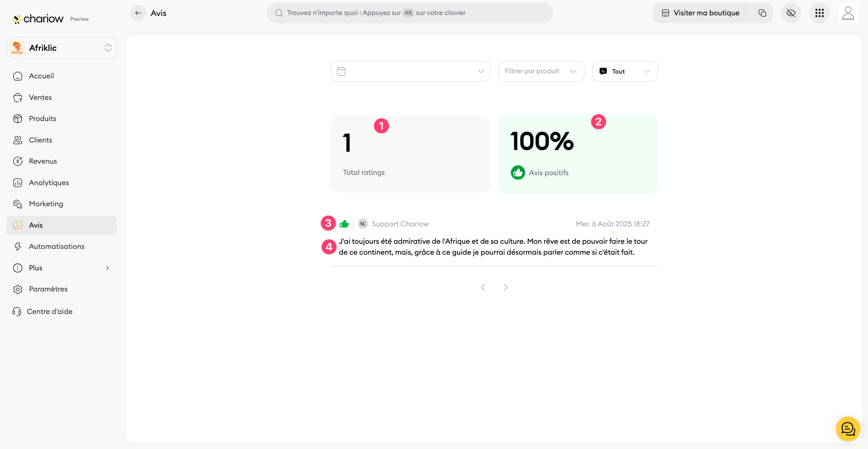868x449 pixels.
Task: Toggle the crossed-eye visibility icon
Action: point(791,13)
